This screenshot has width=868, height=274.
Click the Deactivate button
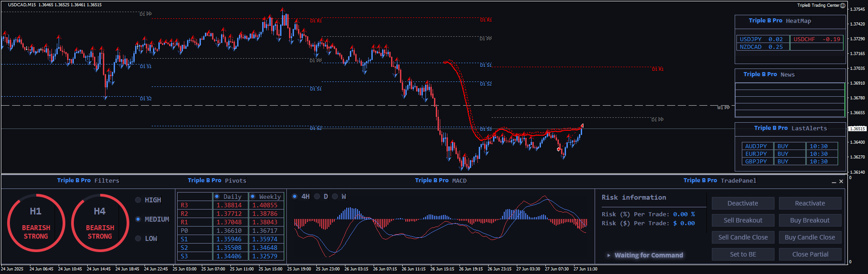(743, 203)
